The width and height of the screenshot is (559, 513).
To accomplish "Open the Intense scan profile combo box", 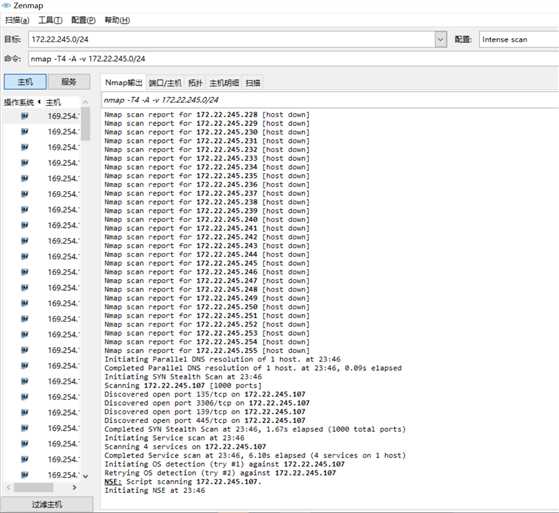I will (519, 39).
